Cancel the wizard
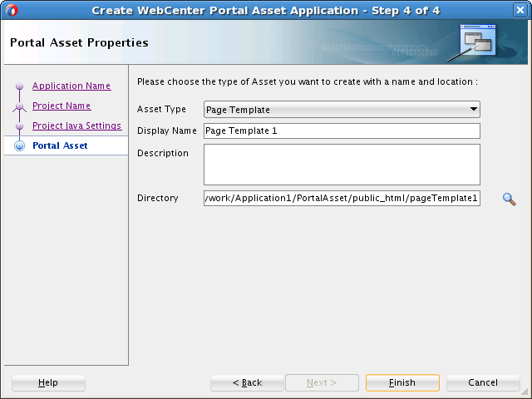Screen dimensions: 532x399 483,382
